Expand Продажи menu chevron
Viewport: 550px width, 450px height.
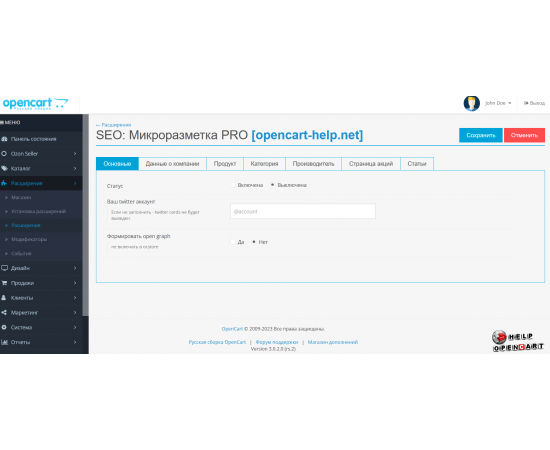pyautogui.click(x=75, y=283)
